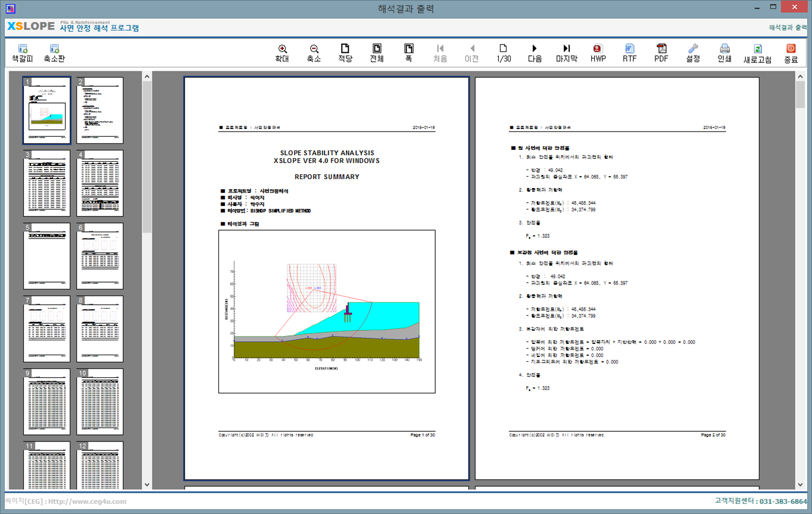Select page 12 thumbnail

[x=100, y=465]
